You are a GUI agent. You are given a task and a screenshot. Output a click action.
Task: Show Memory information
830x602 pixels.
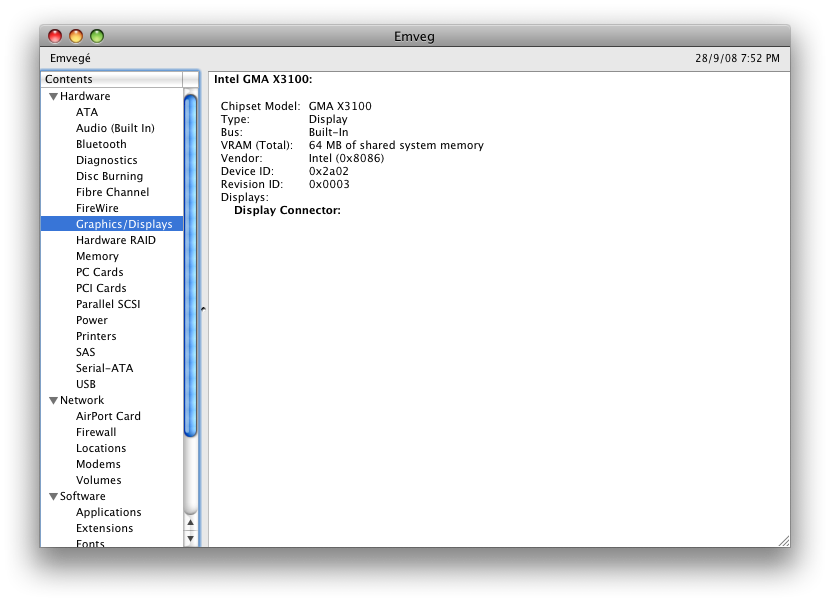coord(97,256)
